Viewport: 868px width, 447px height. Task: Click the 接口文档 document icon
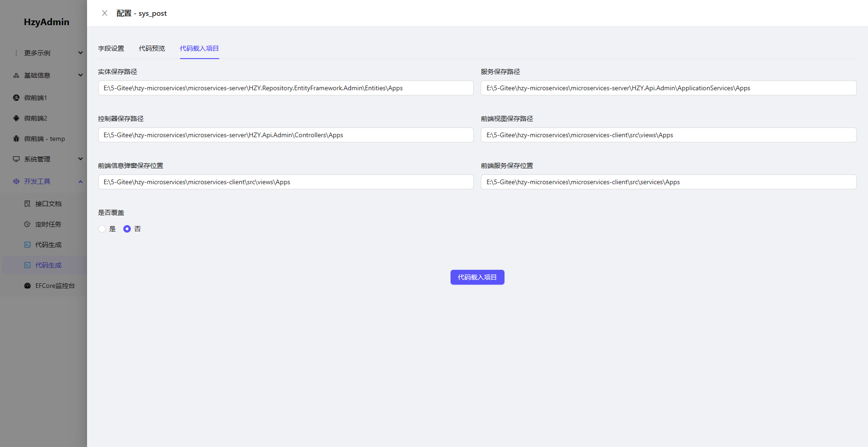[x=27, y=204]
